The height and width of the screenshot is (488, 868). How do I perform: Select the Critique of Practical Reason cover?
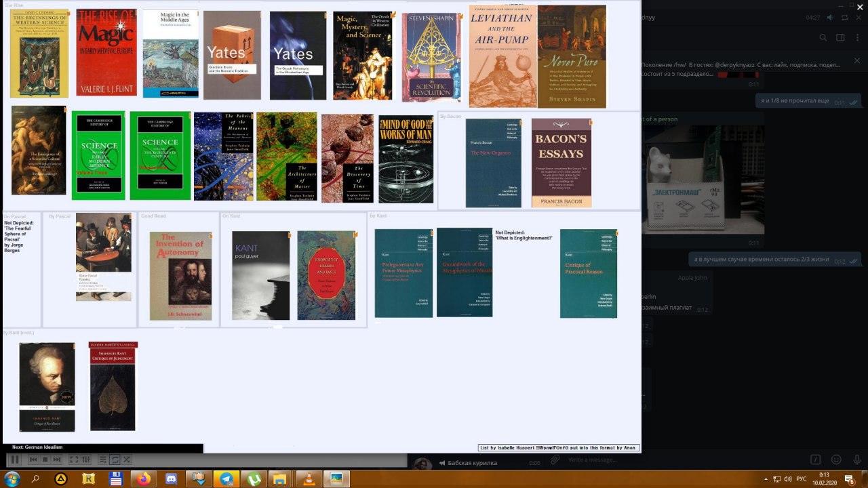click(589, 274)
